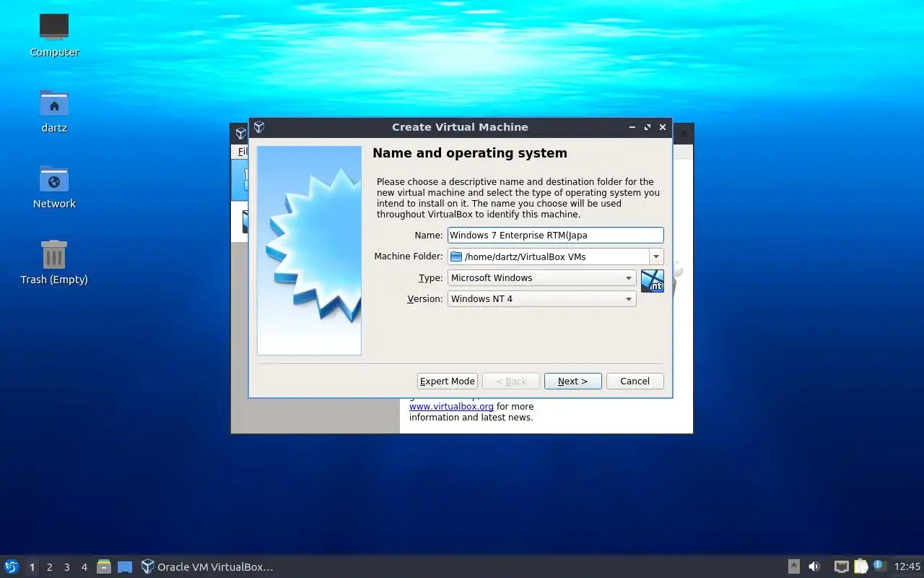The width and height of the screenshot is (924, 578).
Task: Click the removable media eject tray icon
Action: (x=794, y=566)
